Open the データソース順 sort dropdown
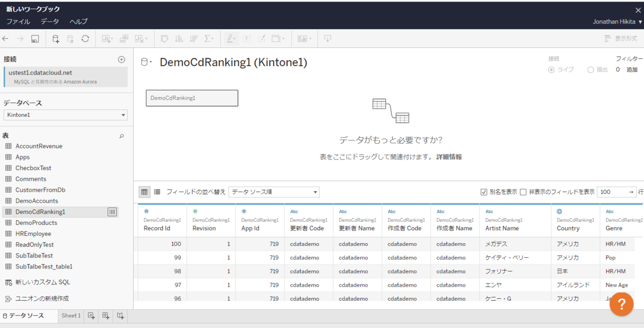The width and height of the screenshot is (644, 328). point(274,192)
